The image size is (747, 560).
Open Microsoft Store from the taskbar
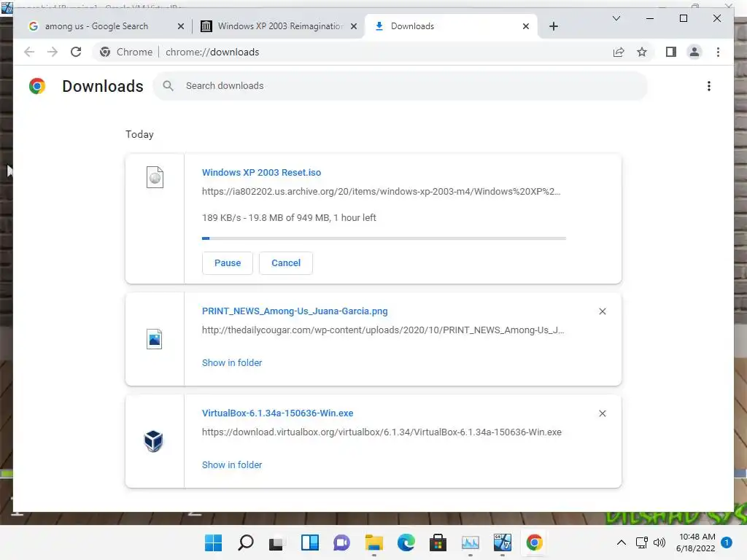point(438,542)
